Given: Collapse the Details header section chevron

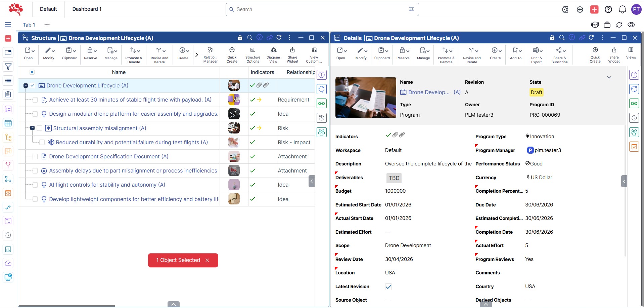Looking at the screenshot, I should tap(609, 77).
